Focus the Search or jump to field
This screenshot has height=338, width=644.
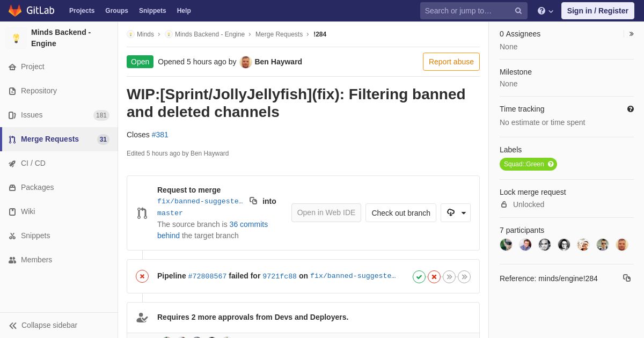(x=467, y=11)
